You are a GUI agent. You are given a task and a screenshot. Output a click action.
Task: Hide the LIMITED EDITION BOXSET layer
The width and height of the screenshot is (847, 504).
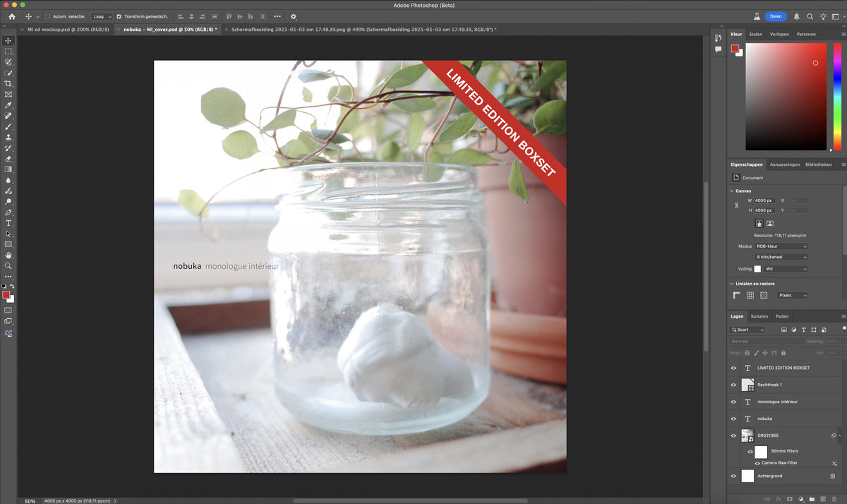click(733, 368)
